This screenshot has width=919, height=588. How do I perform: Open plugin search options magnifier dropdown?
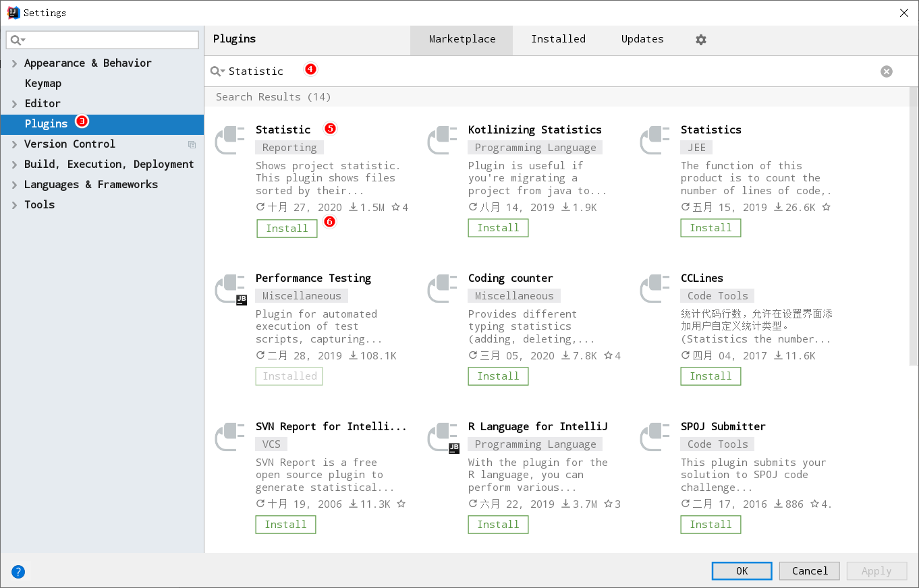217,71
